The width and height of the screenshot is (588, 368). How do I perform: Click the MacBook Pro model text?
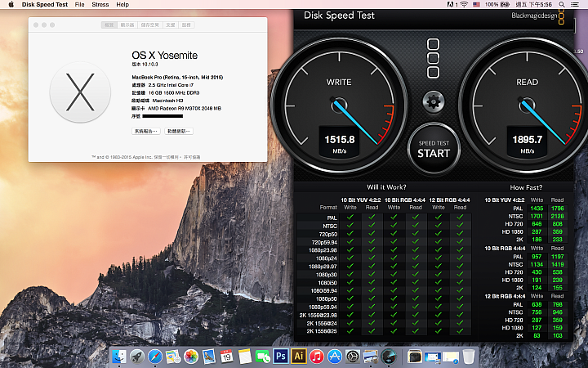[177, 77]
